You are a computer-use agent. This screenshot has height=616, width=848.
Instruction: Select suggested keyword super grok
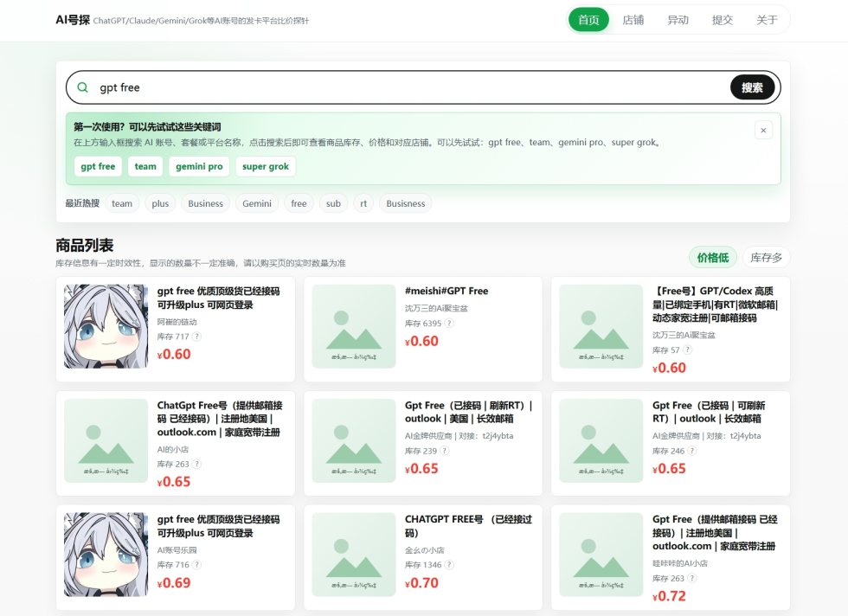(x=266, y=166)
